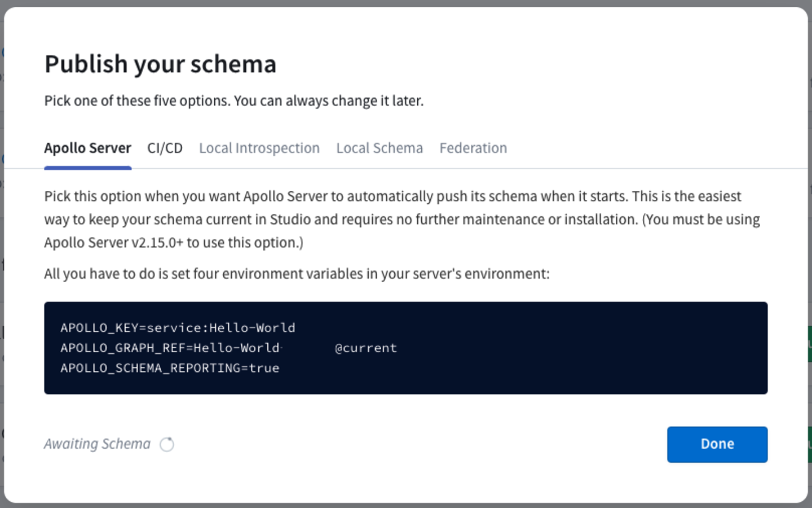Click the Awaiting Schema status text
Viewport: 812px width, 508px height.
(98, 444)
